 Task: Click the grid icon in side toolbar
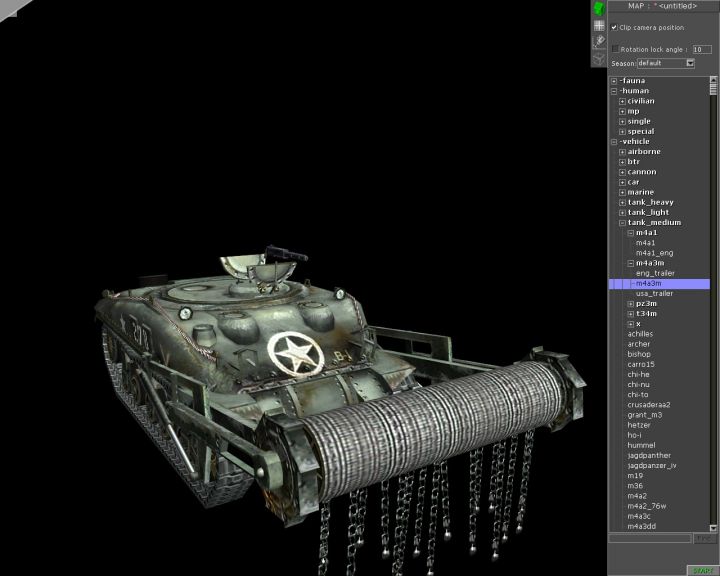click(599, 25)
